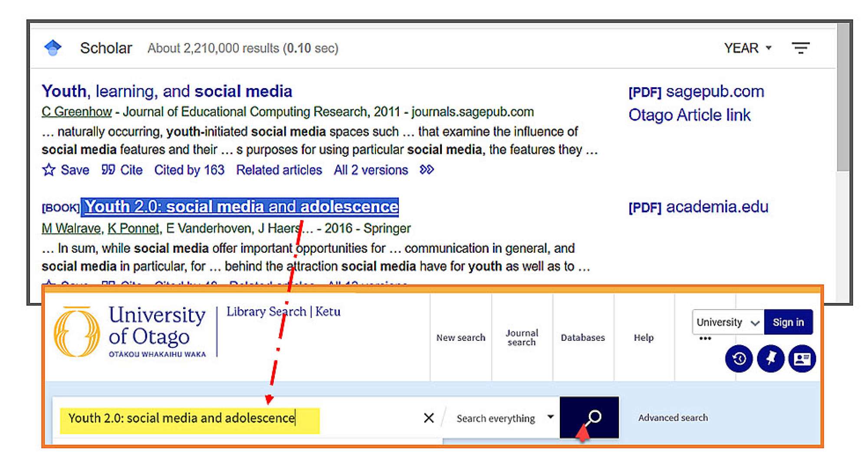Click the Sign in button
This screenshot has width=868, height=465.
pyautogui.click(x=788, y=322)
